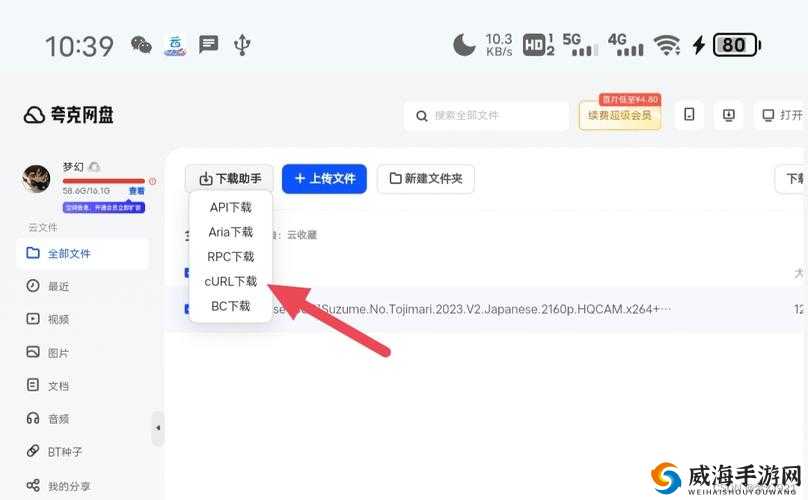Click the 4G signal indicator
Image resolution: width=808 pixels, height=500 pixels.
626,45
